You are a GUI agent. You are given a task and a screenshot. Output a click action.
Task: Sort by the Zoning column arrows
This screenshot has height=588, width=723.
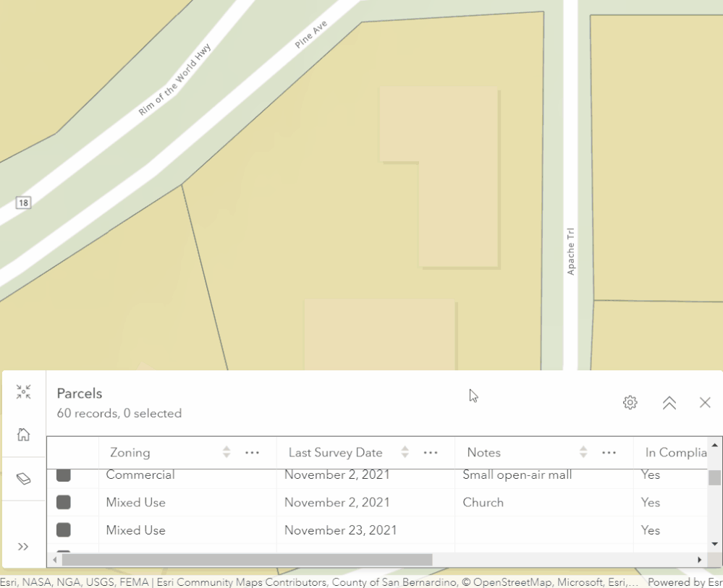(x=227, y=452)
